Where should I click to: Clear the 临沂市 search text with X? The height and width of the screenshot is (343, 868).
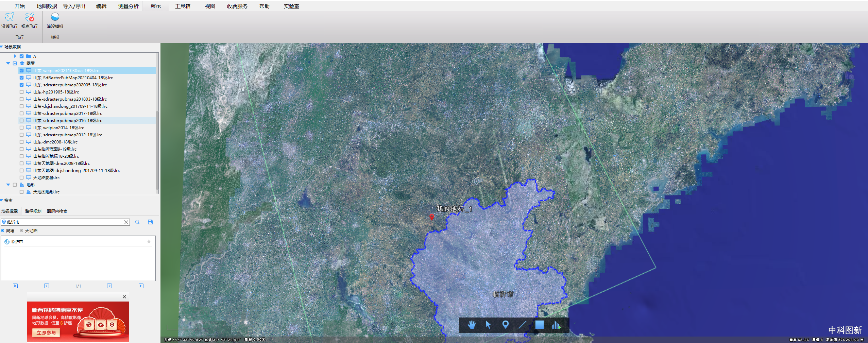pos(126,222)
